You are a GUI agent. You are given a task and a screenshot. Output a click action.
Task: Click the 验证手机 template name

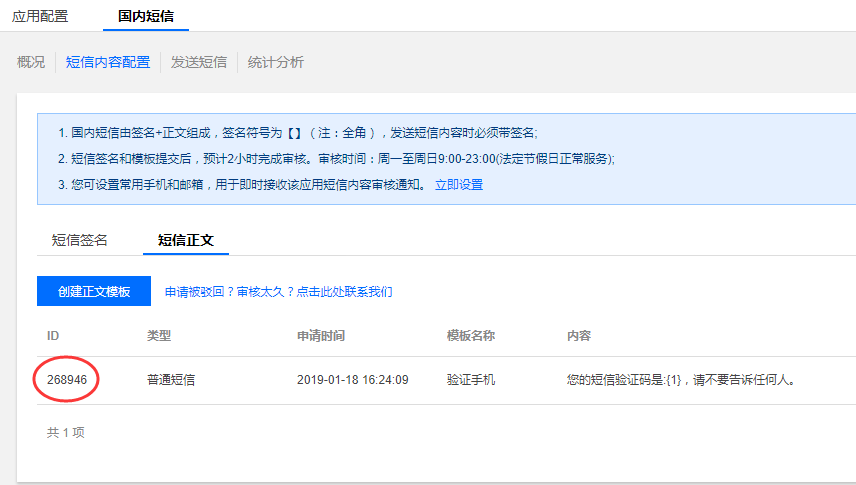click(471, 380)
